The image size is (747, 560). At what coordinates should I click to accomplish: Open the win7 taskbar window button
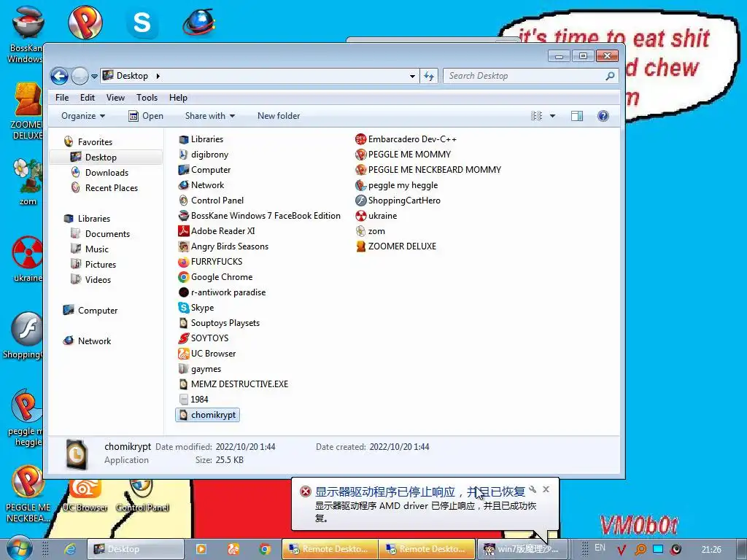[x=522, y=549]
